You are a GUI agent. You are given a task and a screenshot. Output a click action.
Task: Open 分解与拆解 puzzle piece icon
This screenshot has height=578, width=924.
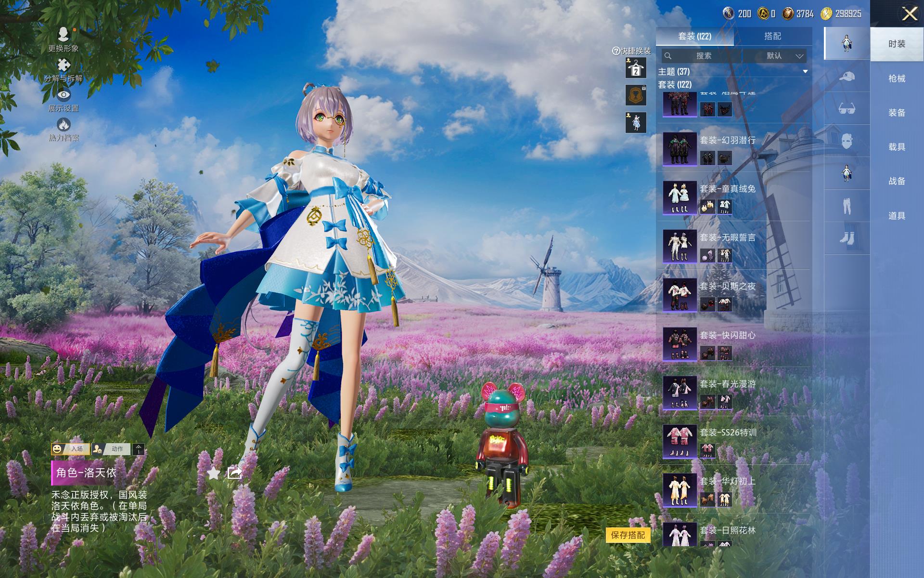pyautogui.click(x=64, y=65)
